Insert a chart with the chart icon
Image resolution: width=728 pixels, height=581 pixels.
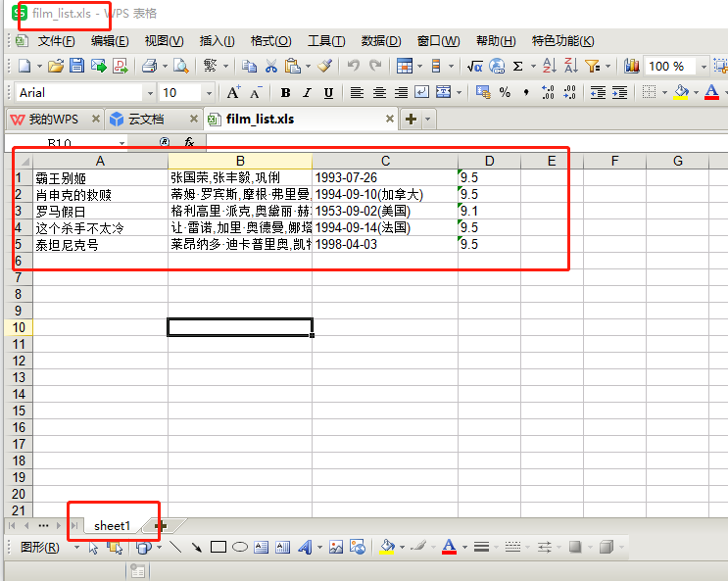pyautogui.click(x=631, y=66)
